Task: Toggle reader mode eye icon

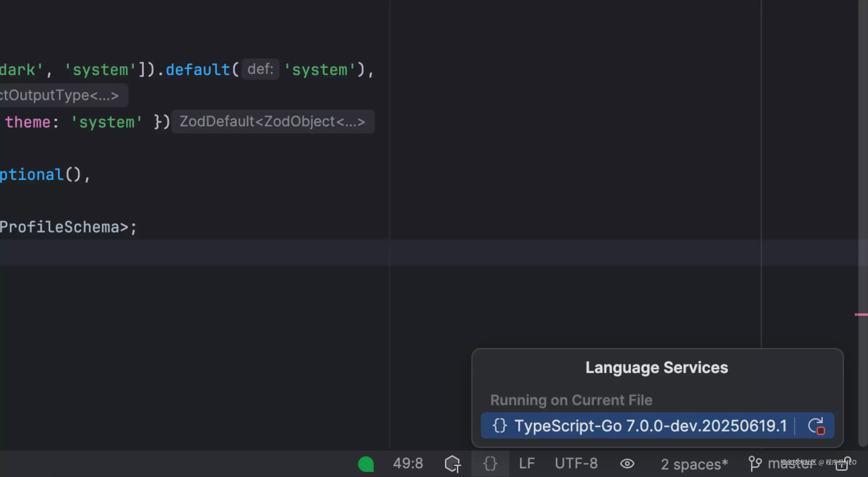Action: click(627, 464)
